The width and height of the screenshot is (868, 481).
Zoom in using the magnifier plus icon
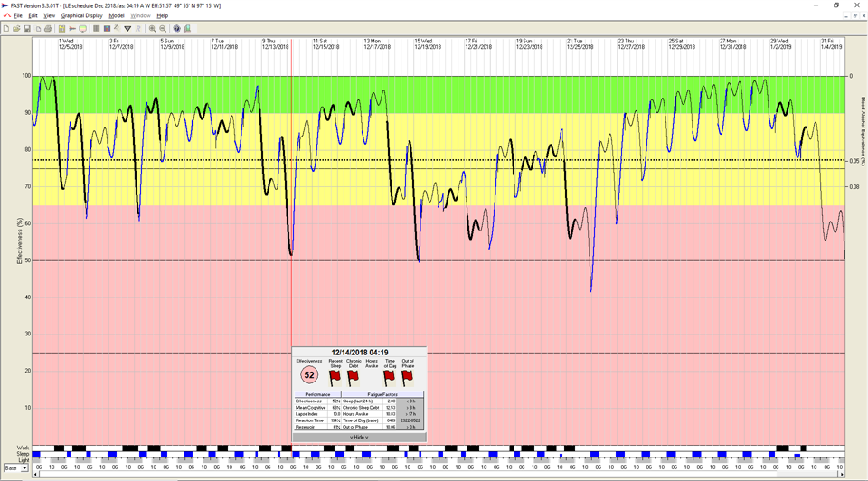click(x=152, y=29)
